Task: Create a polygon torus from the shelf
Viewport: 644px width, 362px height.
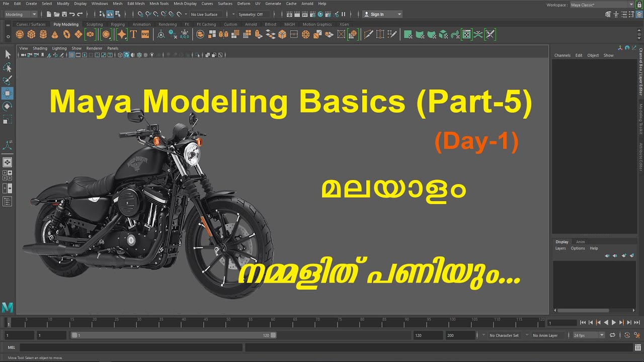Action: 66,35
